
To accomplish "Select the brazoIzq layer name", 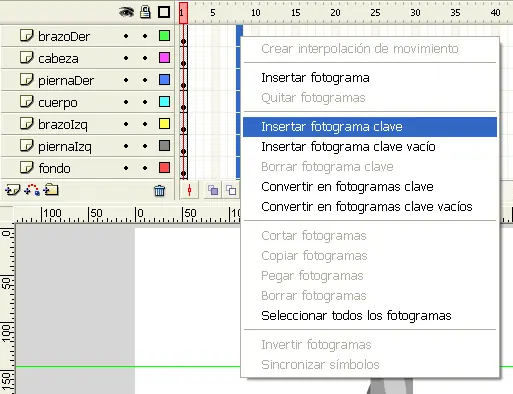I will [x=63, y=125].
